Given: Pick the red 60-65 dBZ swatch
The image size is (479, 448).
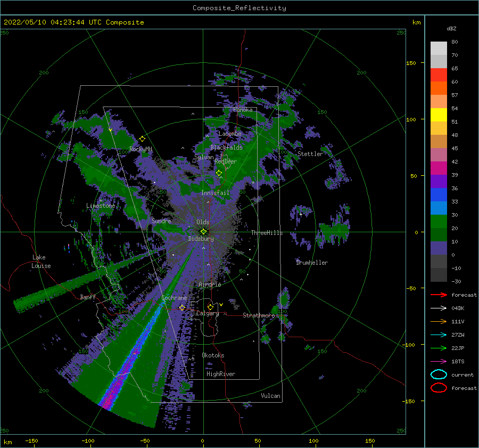Looking at the screenshot, I should tap(439, 75).
